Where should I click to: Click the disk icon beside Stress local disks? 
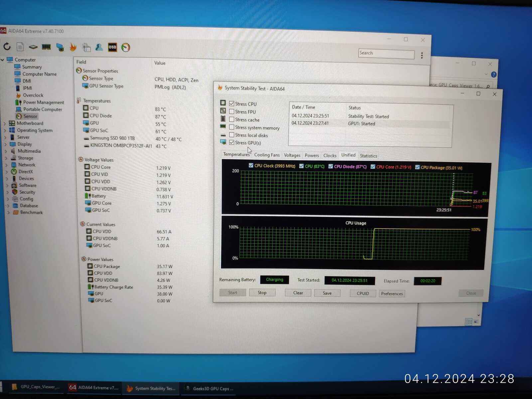pyautogui.click(x=223, y=135)
